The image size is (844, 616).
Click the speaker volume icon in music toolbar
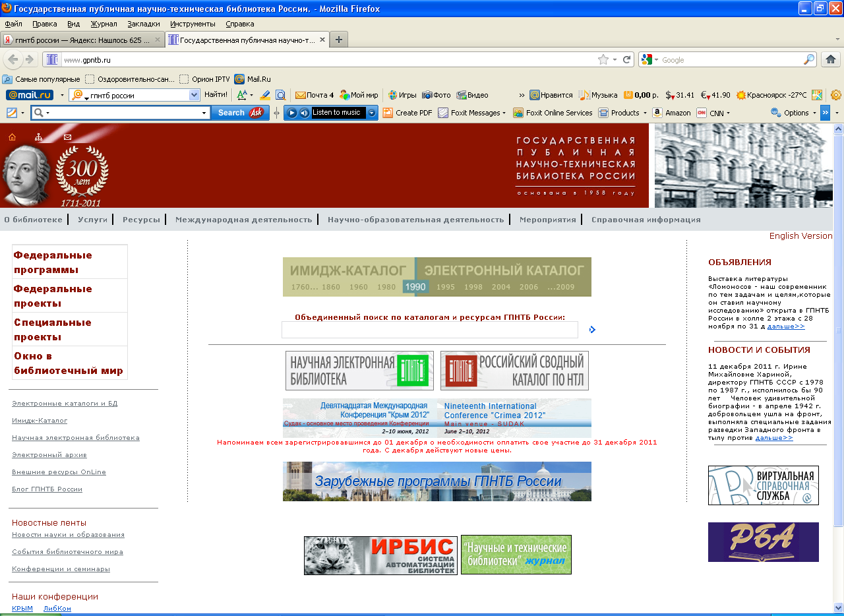[x=304, y=113]
